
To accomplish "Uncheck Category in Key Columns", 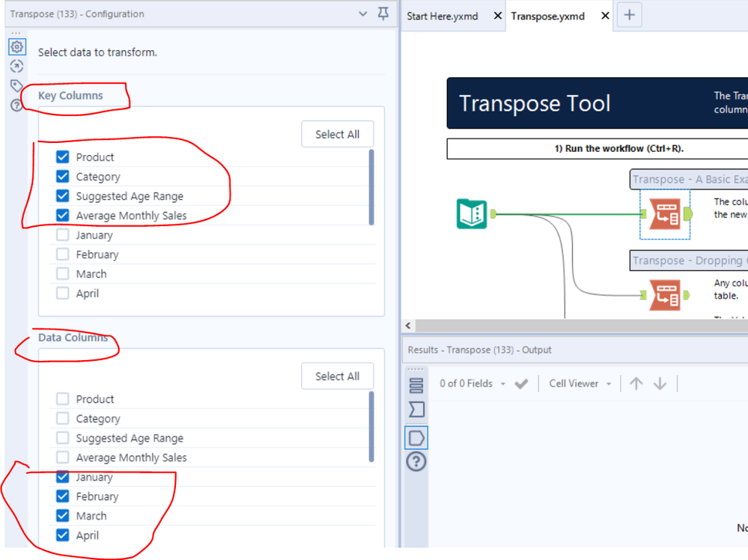I will pyautogui.click(x=62, y=177).
